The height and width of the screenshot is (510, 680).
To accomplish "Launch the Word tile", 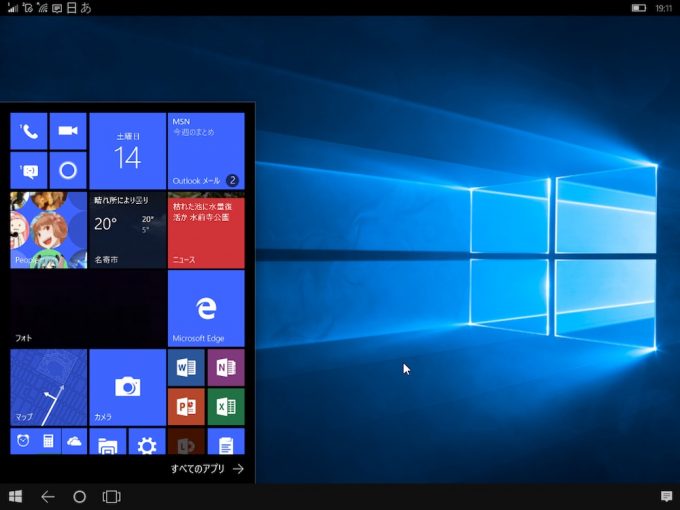I will pyautogui.click(x=186, y=368).
